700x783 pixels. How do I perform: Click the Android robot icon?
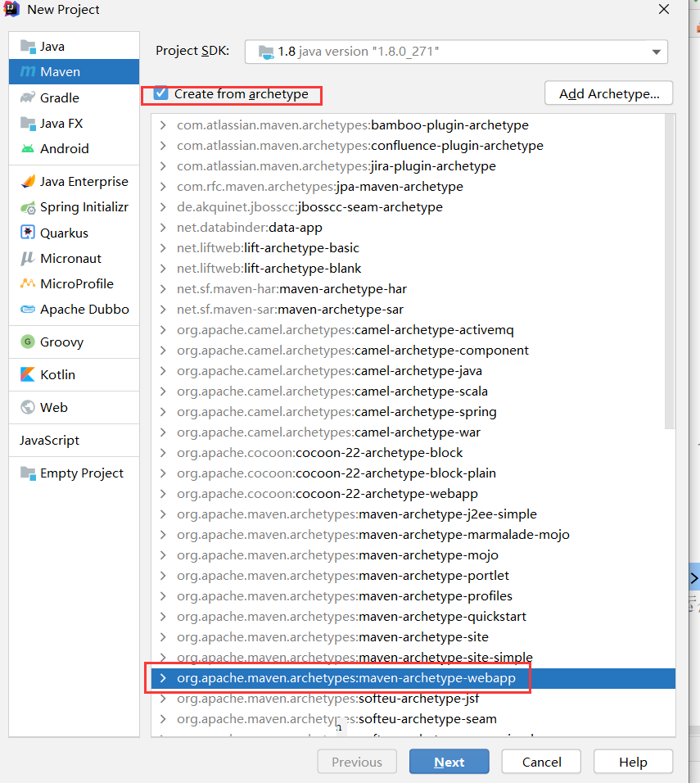tap(28, 149)
